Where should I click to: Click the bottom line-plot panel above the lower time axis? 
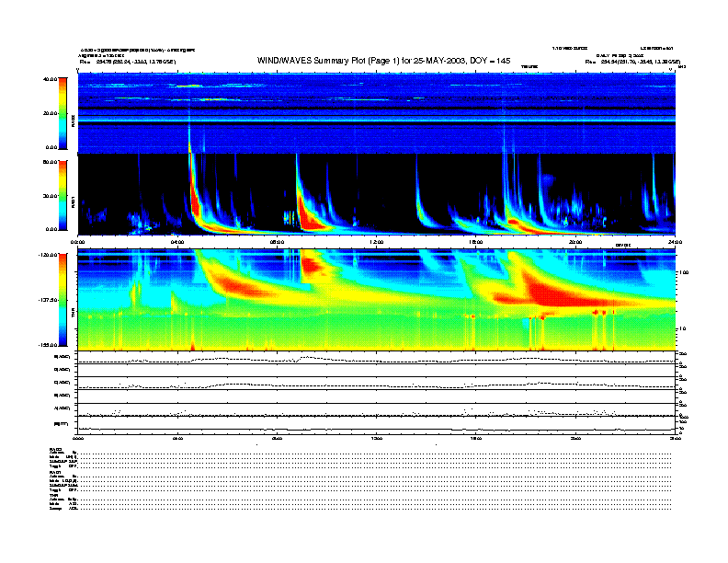tap(377, 425)
